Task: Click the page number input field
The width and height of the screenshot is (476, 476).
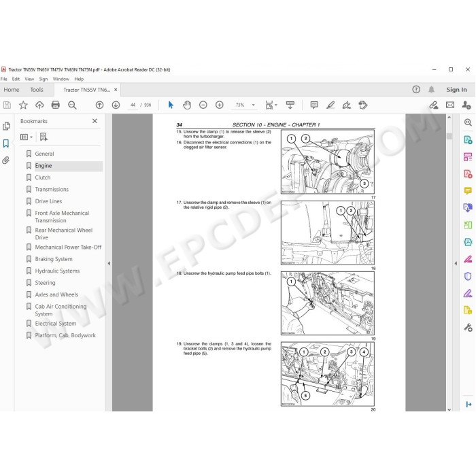Action: (x=133, y=105)
